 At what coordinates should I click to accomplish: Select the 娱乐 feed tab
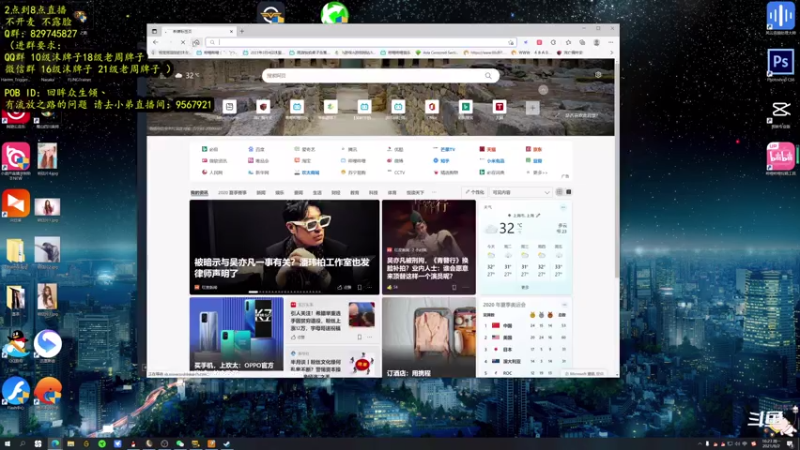[280, 193]
